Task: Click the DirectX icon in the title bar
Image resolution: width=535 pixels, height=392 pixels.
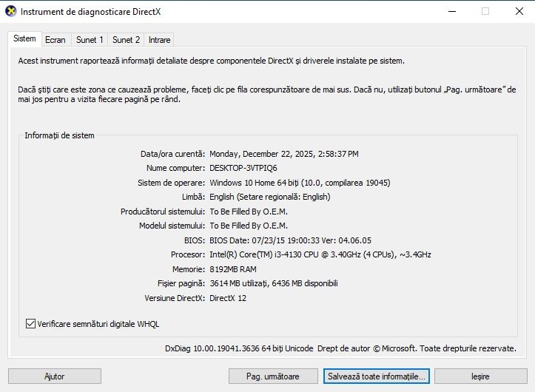Action: [11, 12]
